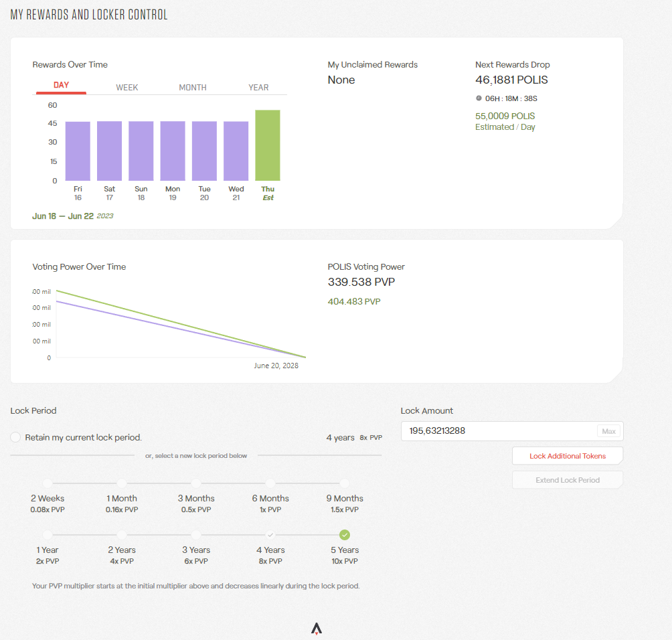Pick the 1 Month lock period
Screen dimensions: 672x640
[x=122, y=483]
